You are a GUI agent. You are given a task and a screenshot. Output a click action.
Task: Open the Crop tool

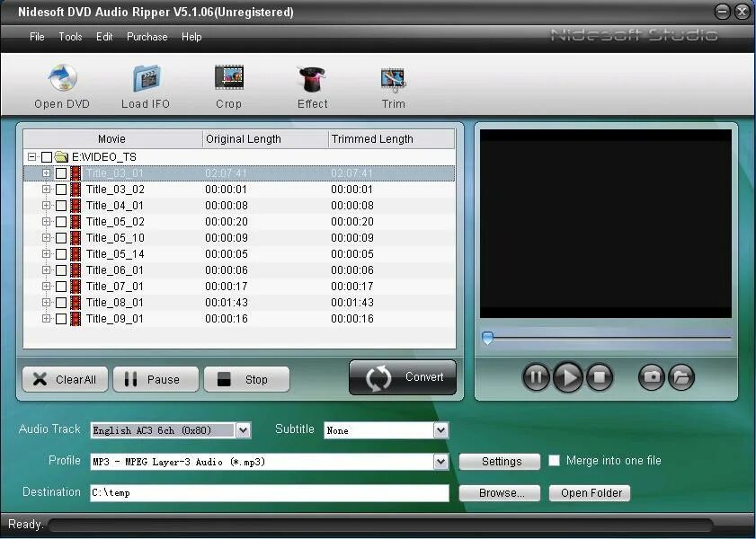229,78
